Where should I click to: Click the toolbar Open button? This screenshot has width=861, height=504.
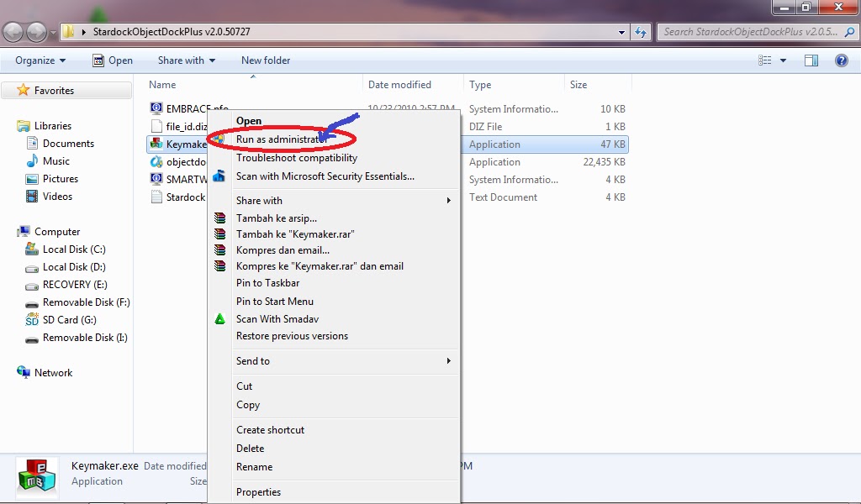113,60
